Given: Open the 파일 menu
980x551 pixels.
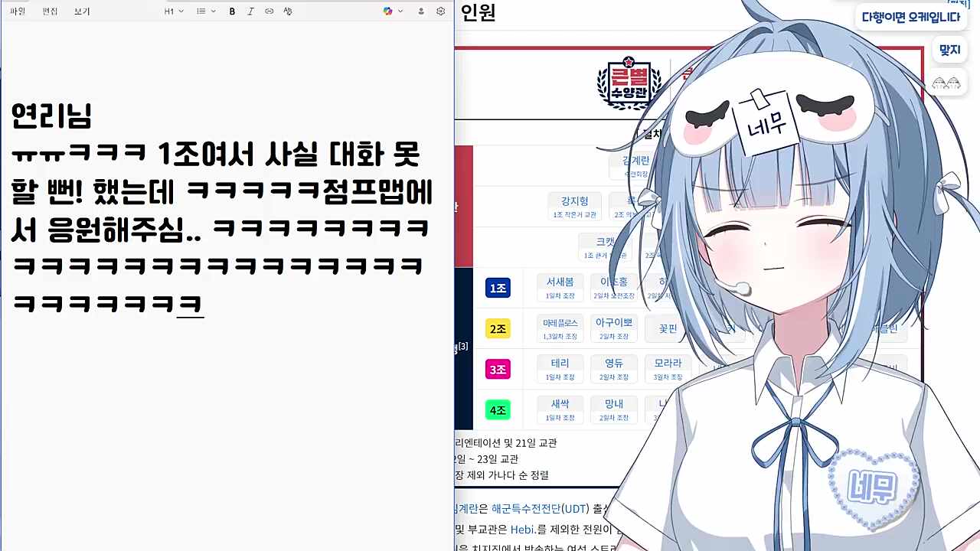Looking at the screenshot, I should point(17,11).
